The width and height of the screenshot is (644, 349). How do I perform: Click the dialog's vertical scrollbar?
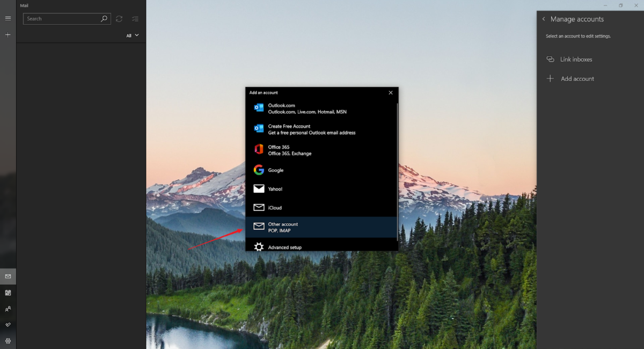coord(398,172)
